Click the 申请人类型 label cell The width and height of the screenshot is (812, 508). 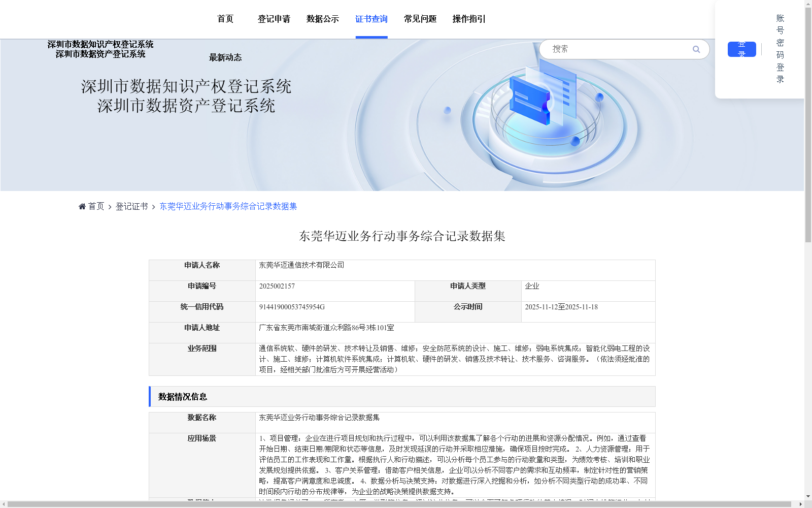468,291
